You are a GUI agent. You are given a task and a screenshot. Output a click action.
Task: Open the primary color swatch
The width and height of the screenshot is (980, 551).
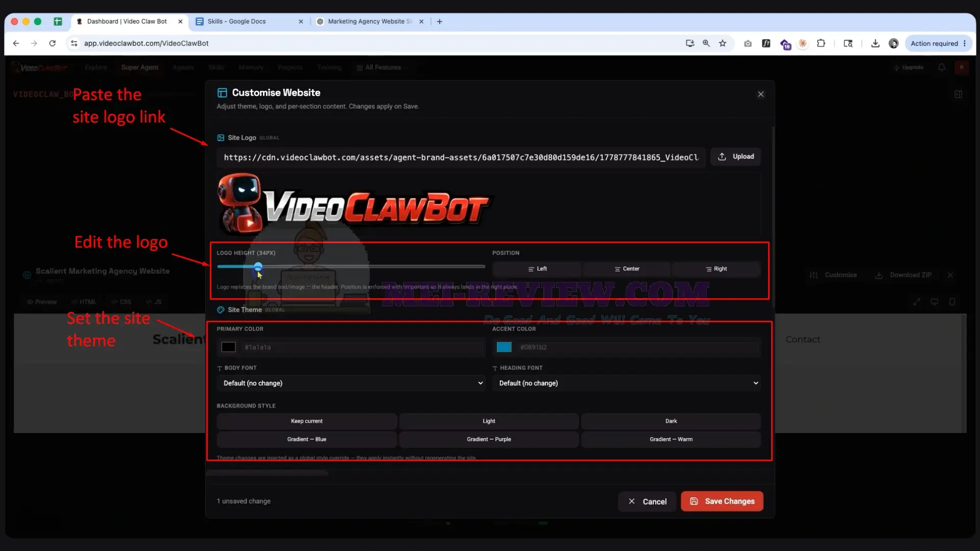click(228, 347)
